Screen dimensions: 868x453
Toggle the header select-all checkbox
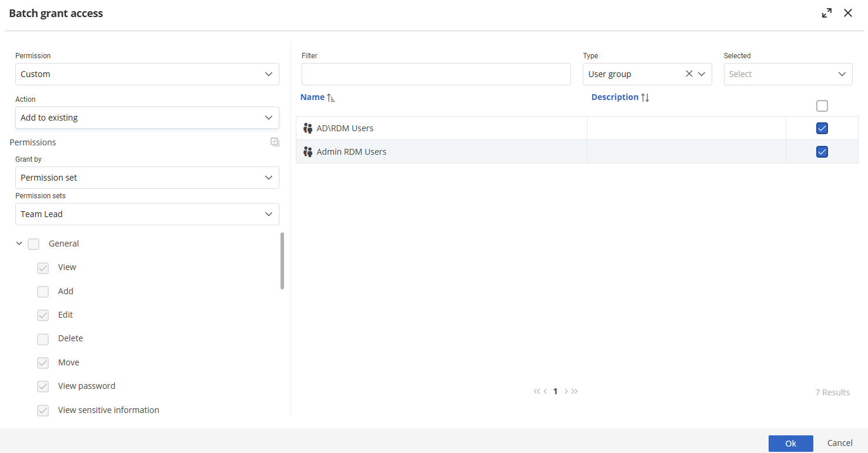point(822,106)
